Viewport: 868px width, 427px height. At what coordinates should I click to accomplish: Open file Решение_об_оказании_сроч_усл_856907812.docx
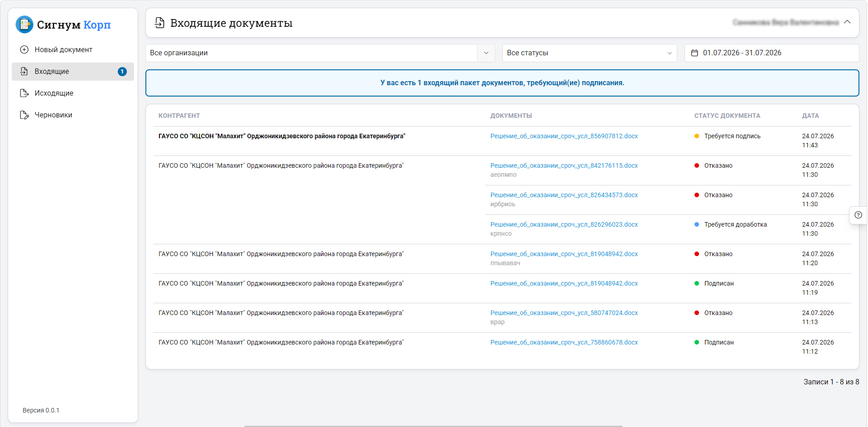tap(564, 136)
